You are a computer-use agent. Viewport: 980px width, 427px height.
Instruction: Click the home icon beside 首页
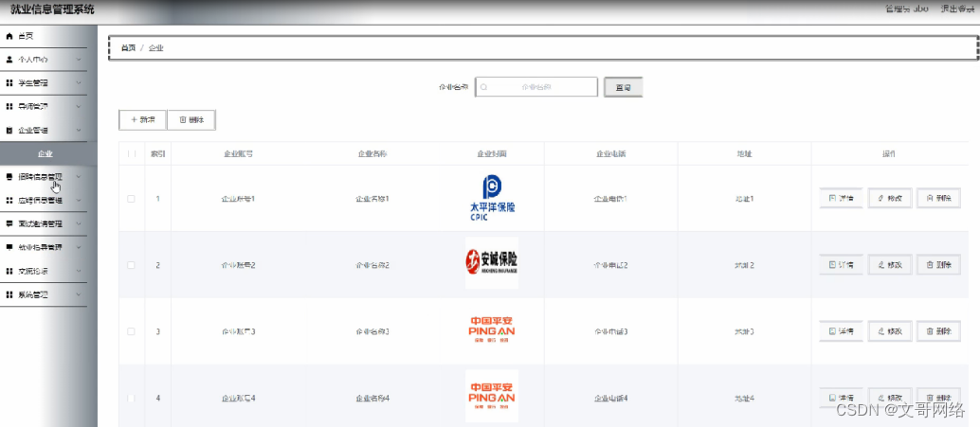tap(9, 36)
